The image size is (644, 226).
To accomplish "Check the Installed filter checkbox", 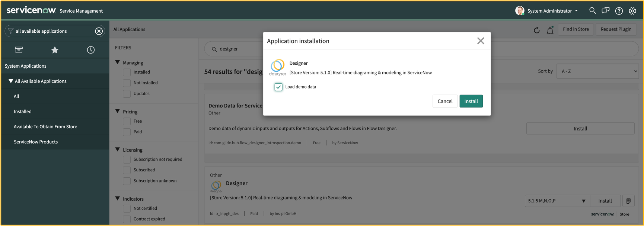I will coord(127,72).
